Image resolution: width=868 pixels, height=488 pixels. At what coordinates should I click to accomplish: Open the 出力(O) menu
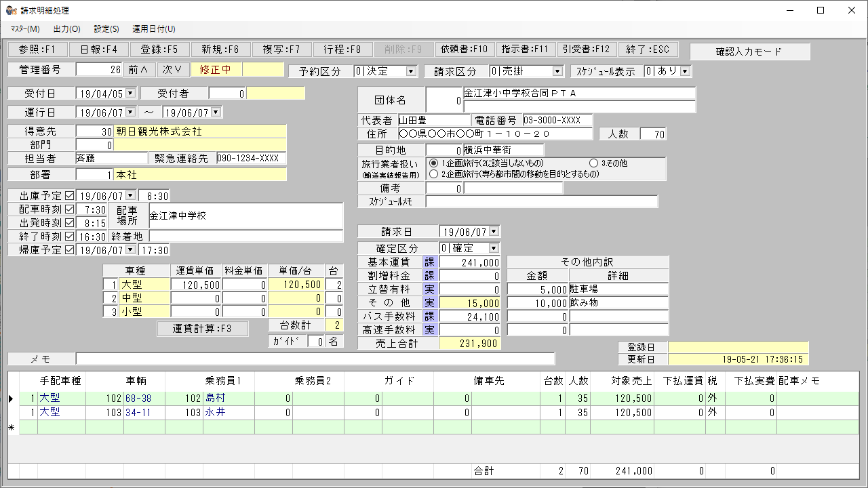(x=67, y=29)
